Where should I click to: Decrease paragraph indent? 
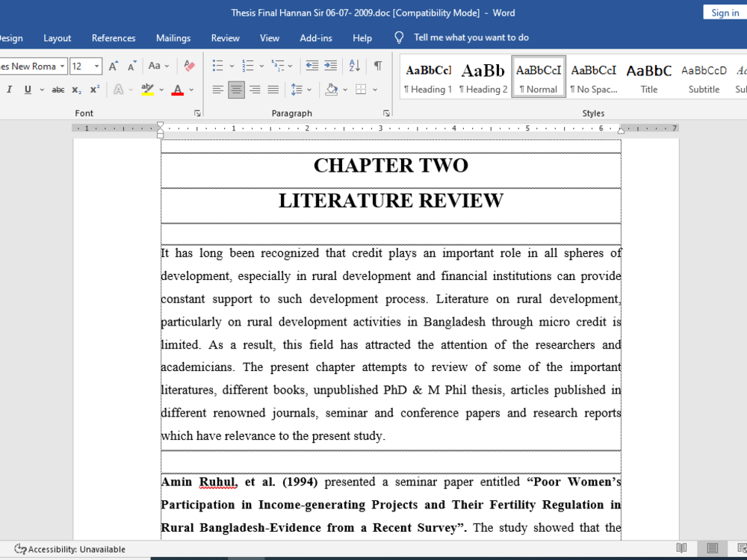tap(312, 66)
